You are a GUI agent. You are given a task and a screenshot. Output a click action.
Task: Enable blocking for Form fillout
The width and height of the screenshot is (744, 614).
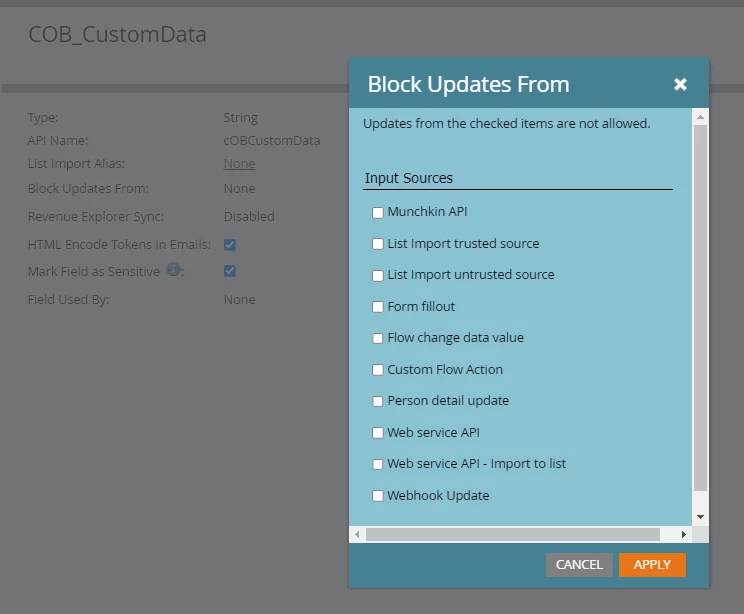click(x=378, y=307)
